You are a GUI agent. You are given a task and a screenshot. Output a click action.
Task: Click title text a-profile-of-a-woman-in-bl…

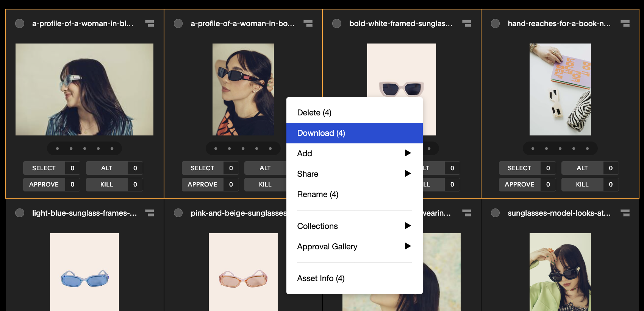(x=83, y=23)
